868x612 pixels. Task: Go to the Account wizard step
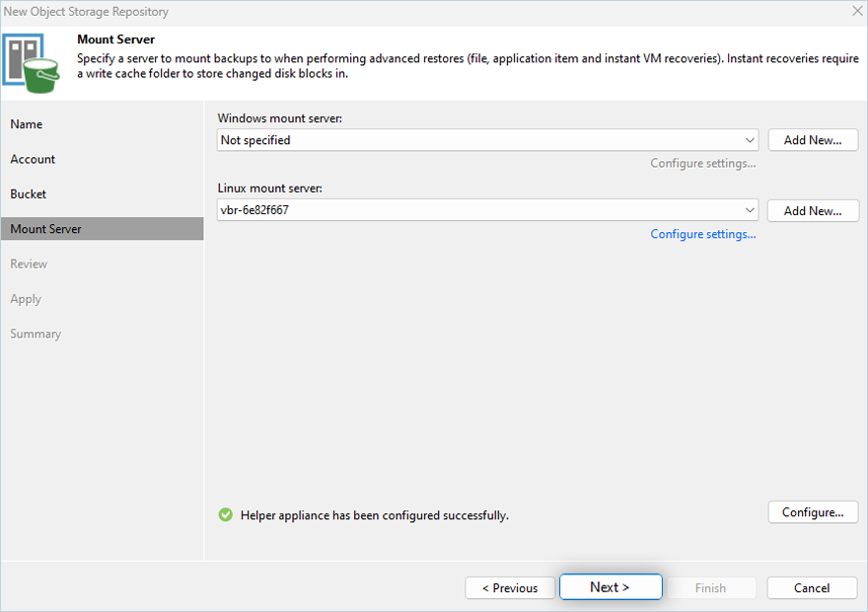coord(33,159)
